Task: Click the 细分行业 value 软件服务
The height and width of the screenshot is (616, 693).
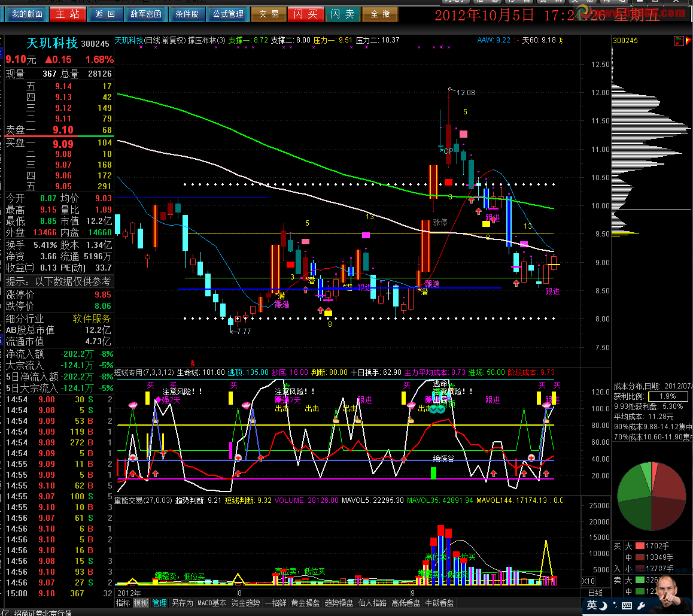Action: pos(92,318)
